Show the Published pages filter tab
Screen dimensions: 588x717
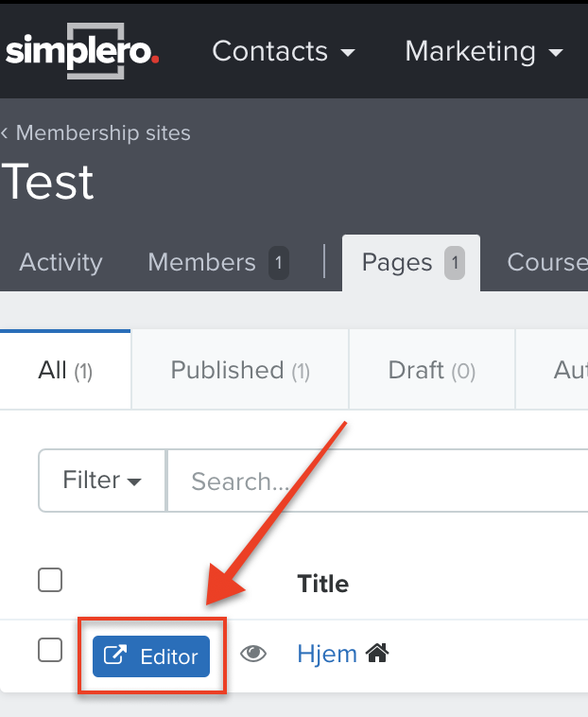(240, 370)
